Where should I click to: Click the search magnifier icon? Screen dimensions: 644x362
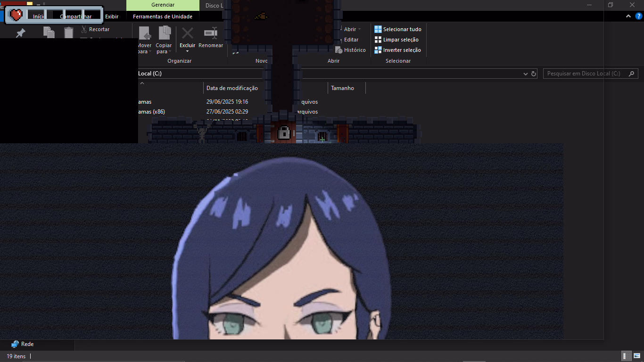(x=632, y=74)
